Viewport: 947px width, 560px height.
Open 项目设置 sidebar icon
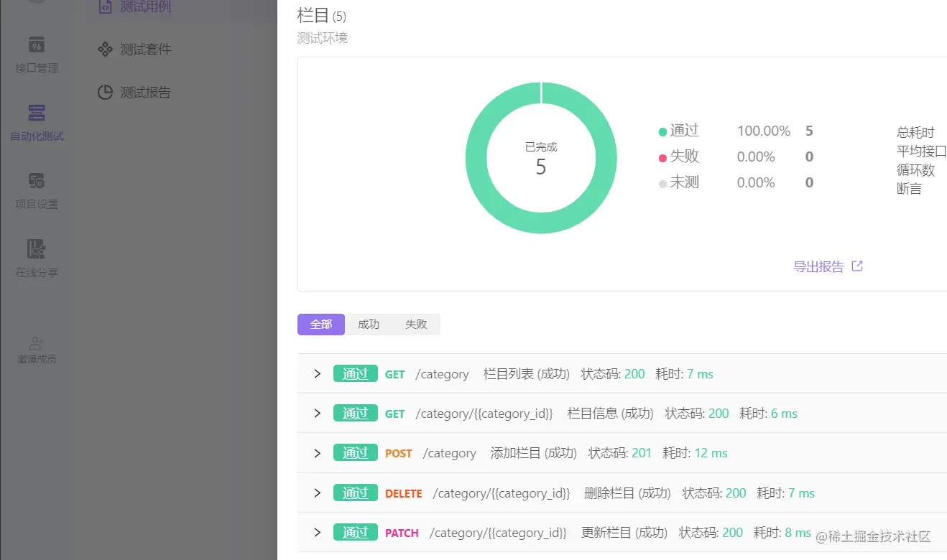pos(37,181)
